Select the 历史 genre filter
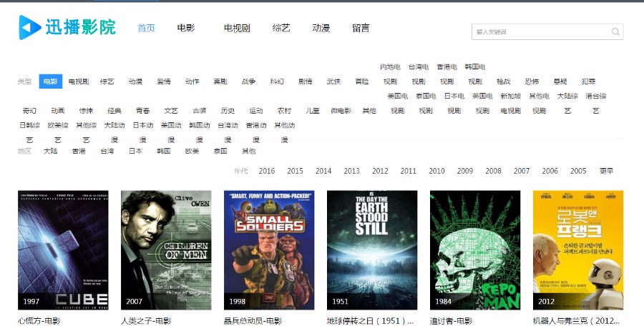644x326 pixels. [x=228, y=110]
